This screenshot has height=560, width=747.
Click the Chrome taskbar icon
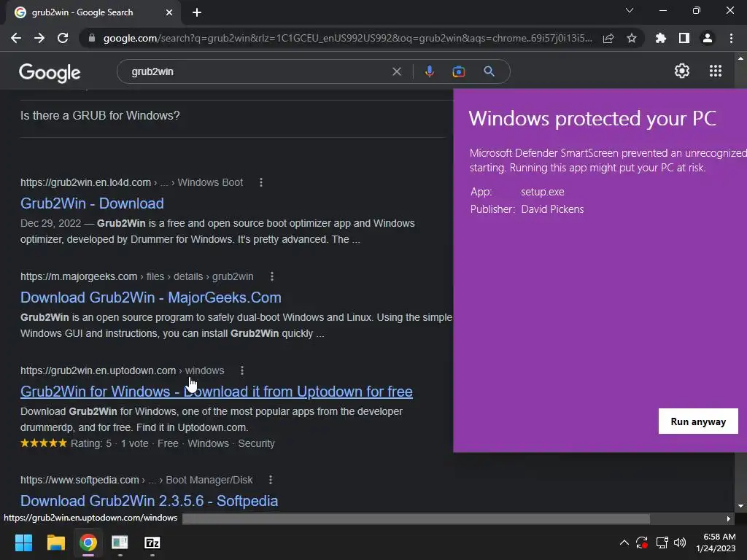click(x=88, y=542)
